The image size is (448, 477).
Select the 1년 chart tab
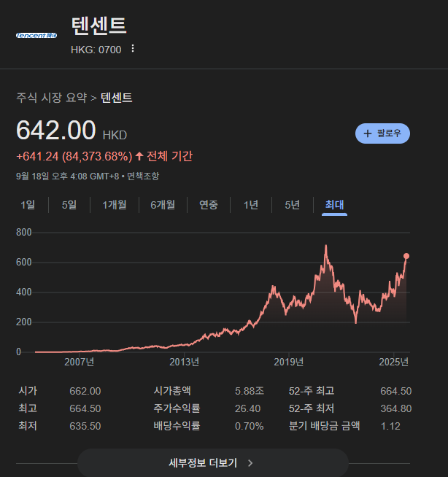click(251, 205)
